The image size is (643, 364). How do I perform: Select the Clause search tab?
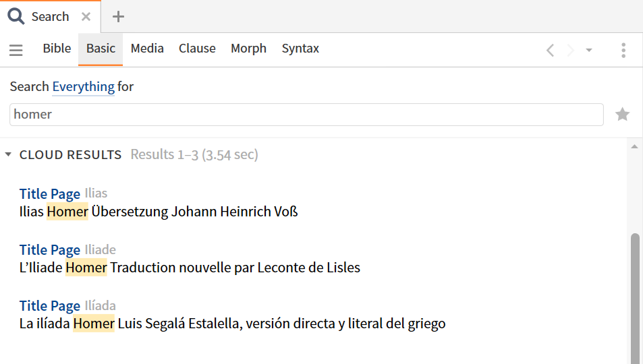pos(197,49)
